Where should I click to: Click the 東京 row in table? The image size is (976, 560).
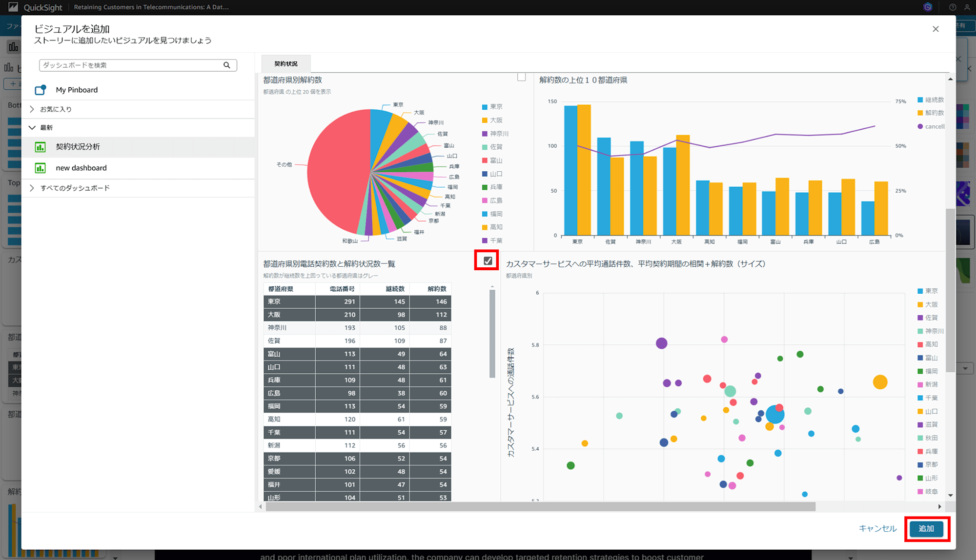point(357,302)
